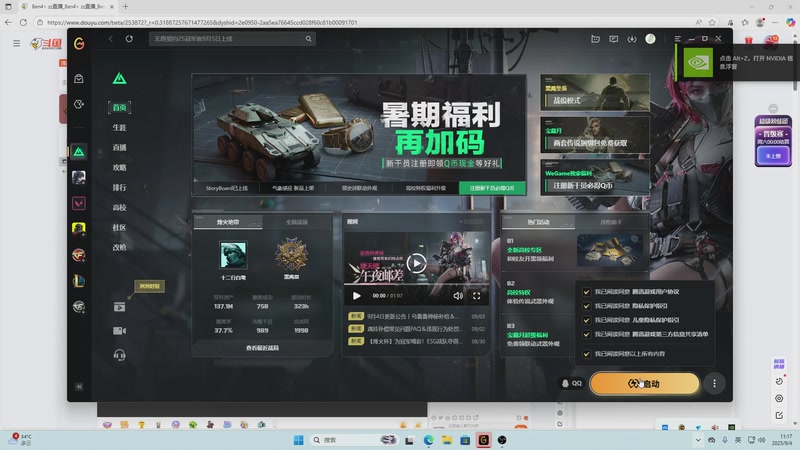800x450 pixels.
Task: Select the League of Legends icon in sidebar
Action: tap(79, 281)
